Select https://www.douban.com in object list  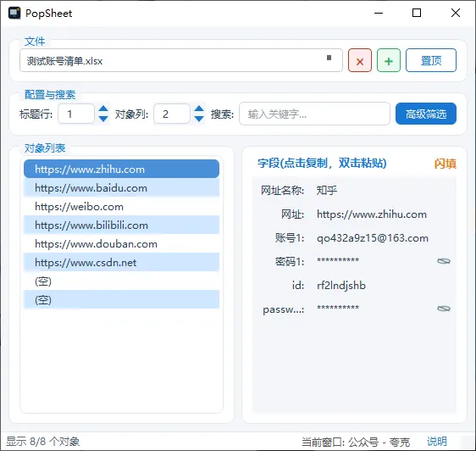[x=121, y=244]
